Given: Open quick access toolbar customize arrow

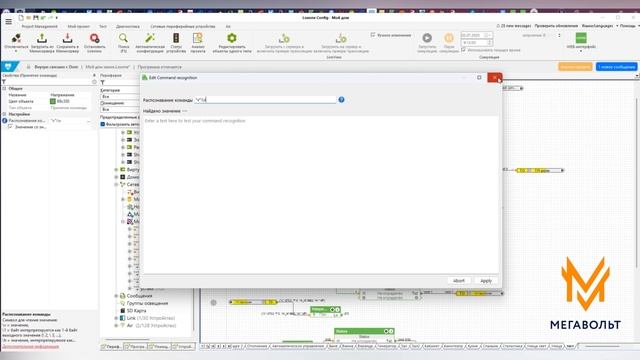Looking at the screenshot, I should (x=56, y=18).
